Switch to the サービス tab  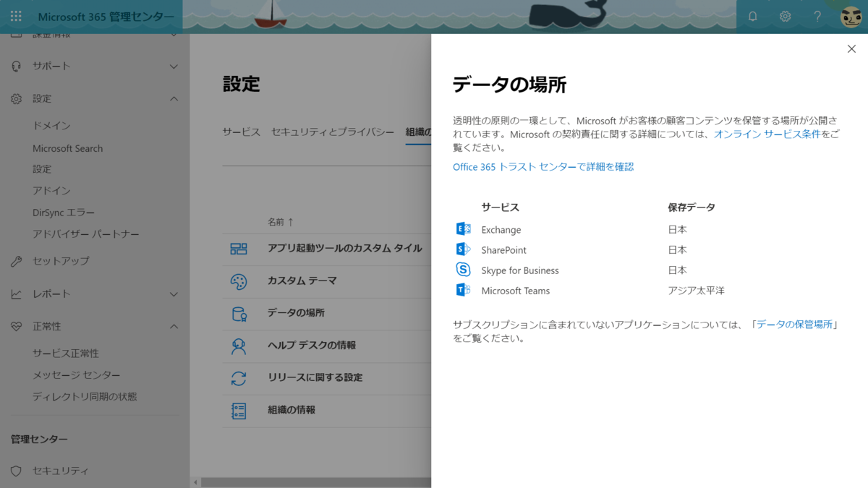(242, 132)
